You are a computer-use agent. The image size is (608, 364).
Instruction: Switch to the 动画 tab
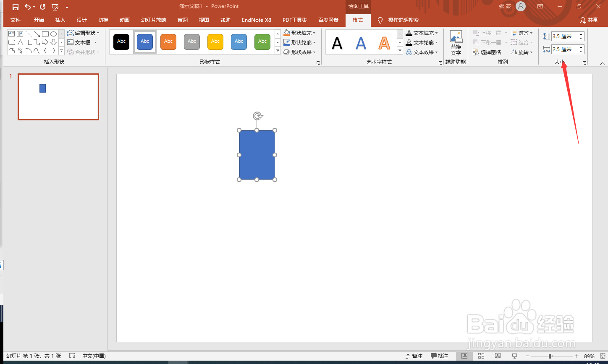(x=125, y=20)
